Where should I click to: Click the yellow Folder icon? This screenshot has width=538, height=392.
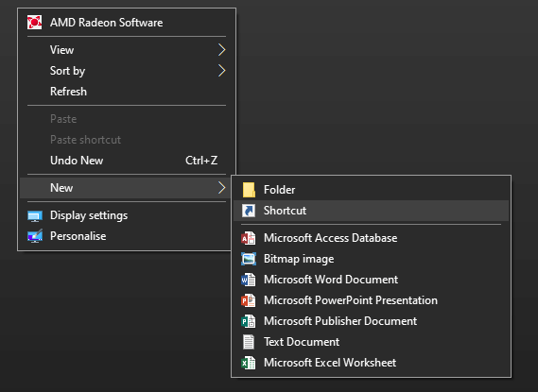coord(249,190)
